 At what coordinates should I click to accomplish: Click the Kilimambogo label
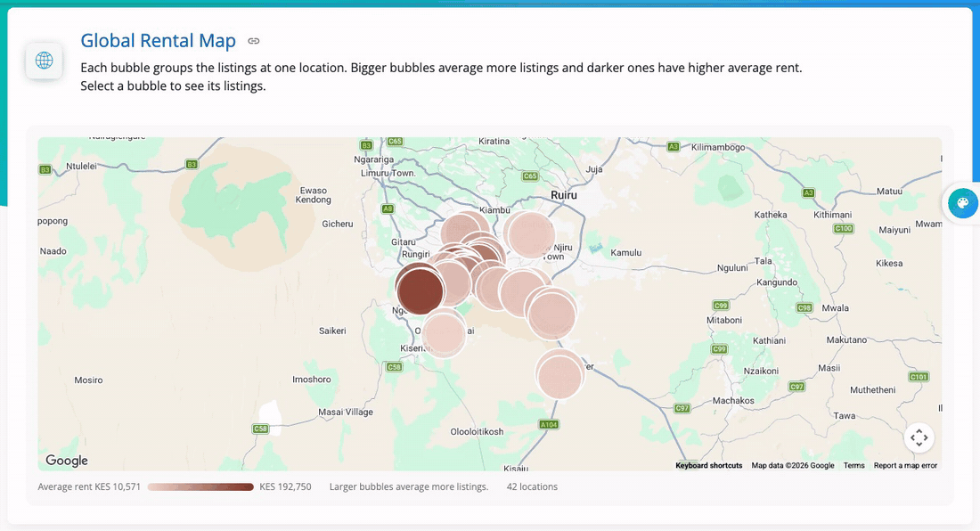[x=718, y=147]
